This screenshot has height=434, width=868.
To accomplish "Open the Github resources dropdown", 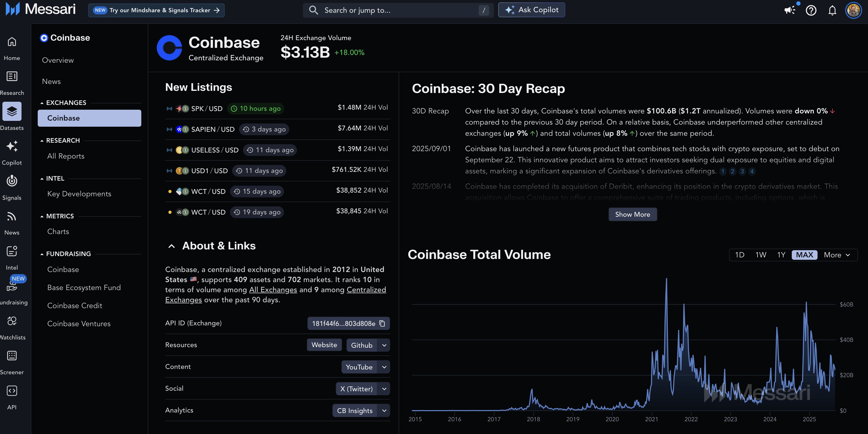I will (368, 345).
